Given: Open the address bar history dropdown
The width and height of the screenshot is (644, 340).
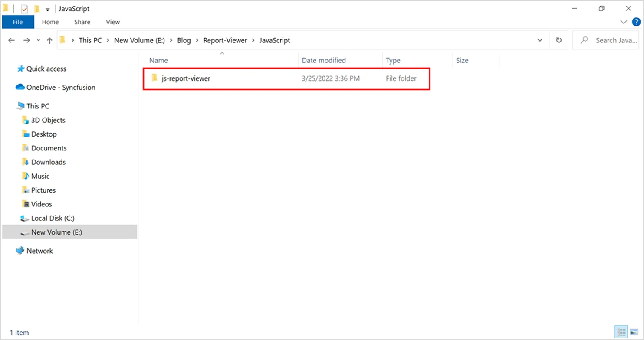Looking at the screenshot, I should [x=539, y=40].
